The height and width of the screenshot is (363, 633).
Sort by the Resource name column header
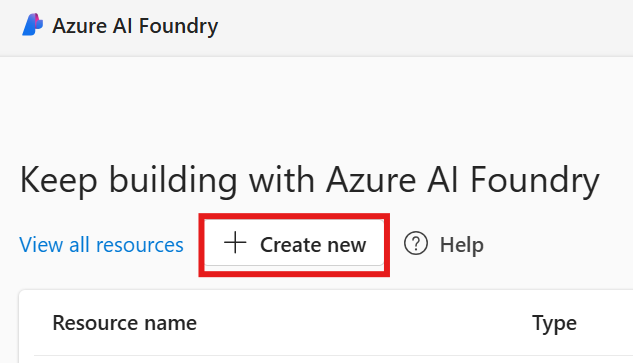point(124,323)
